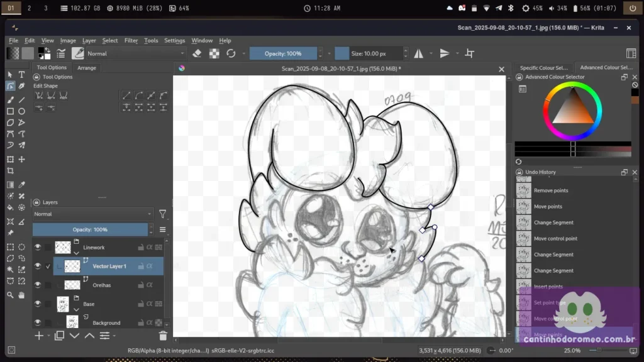Select the Rectangular Selection tool
Screen dimensions: 644x362
coord(10,247)
